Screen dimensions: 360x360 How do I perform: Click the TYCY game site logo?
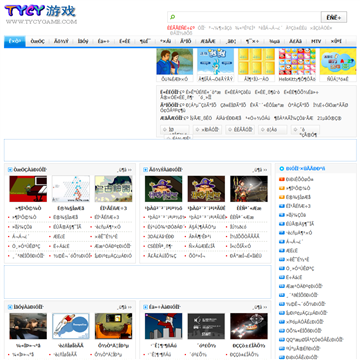(40, 15)
